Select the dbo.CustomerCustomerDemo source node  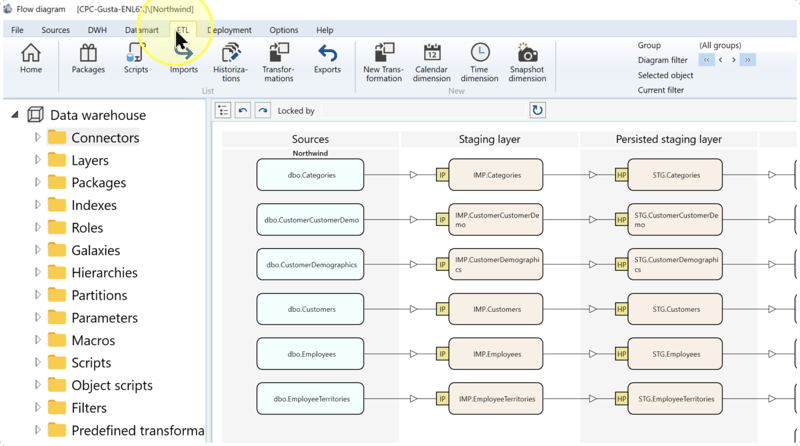[x=310, y=220]
